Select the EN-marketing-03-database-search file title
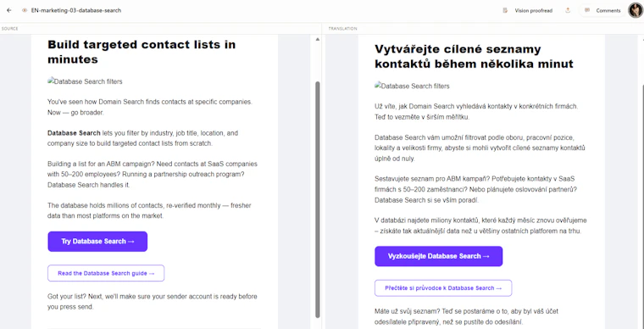Screen dimensions: 644x329 (76, 10)
